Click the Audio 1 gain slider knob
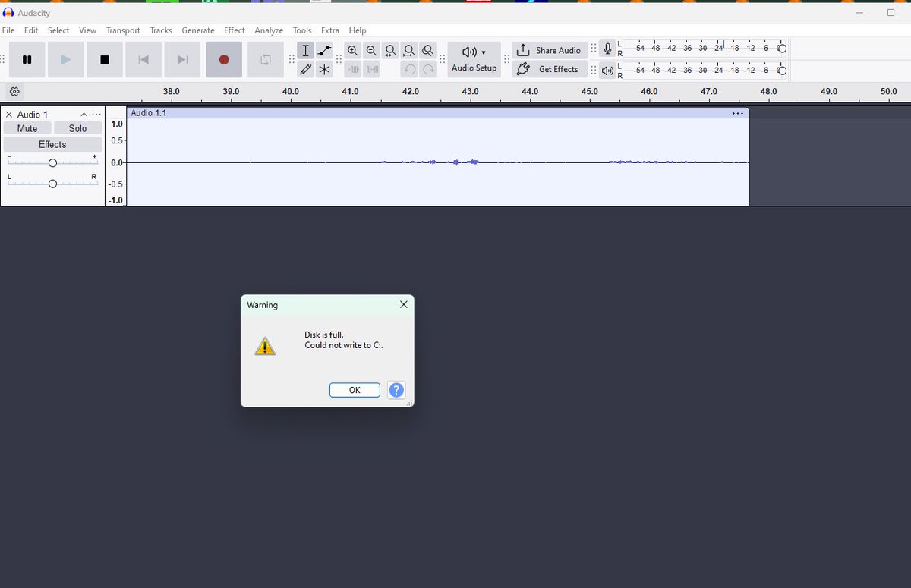 tap(52, 163)
